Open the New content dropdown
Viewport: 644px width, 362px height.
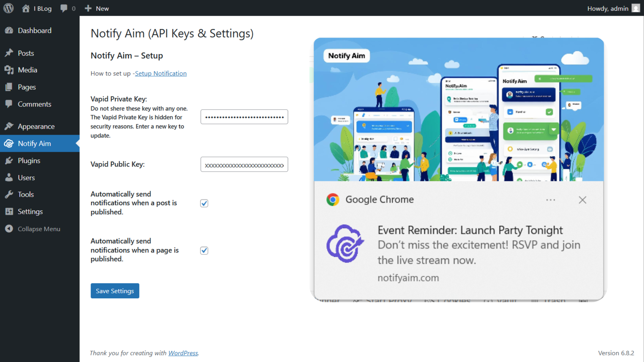[x=97, y=8]
